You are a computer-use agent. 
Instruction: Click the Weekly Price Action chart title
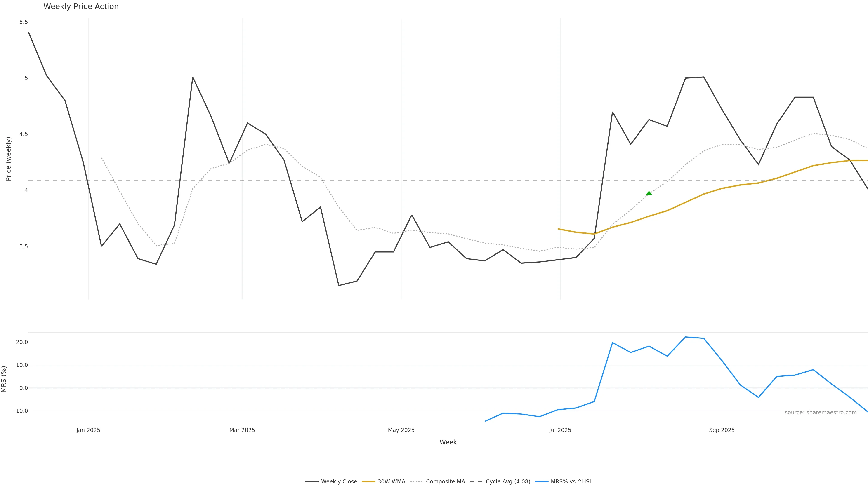coord(81,6)
